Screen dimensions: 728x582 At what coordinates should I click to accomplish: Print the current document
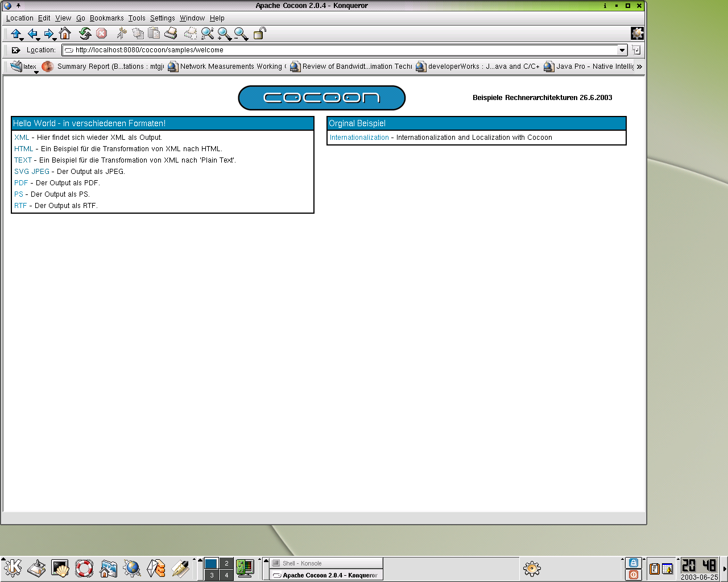click(171, 34)
